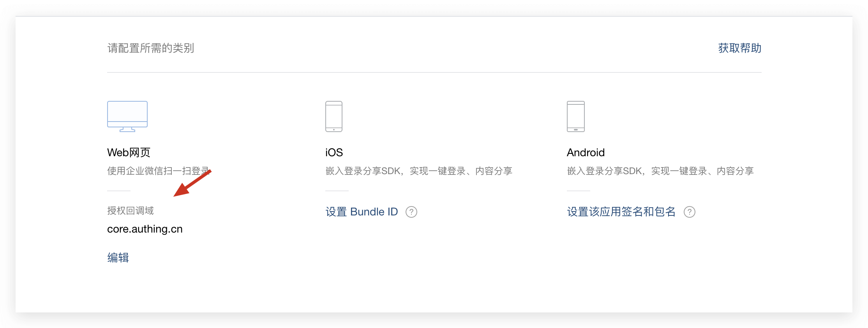This screenshot has width=868, height=328.
Task: Click 编辑 to edit the callback domain
Action: coord(118,257)
